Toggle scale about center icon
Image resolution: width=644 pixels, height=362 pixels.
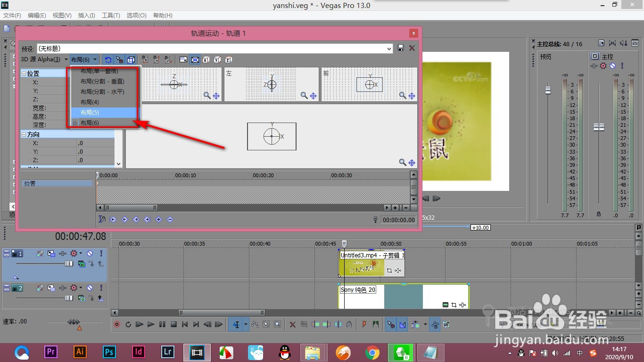point(195,60)
